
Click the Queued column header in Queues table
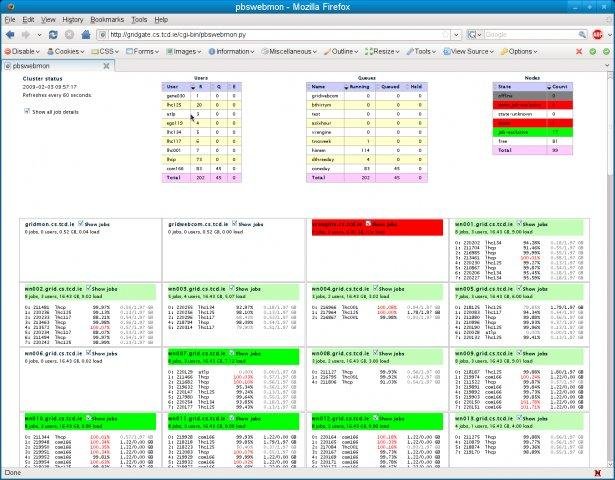[390, 87]
